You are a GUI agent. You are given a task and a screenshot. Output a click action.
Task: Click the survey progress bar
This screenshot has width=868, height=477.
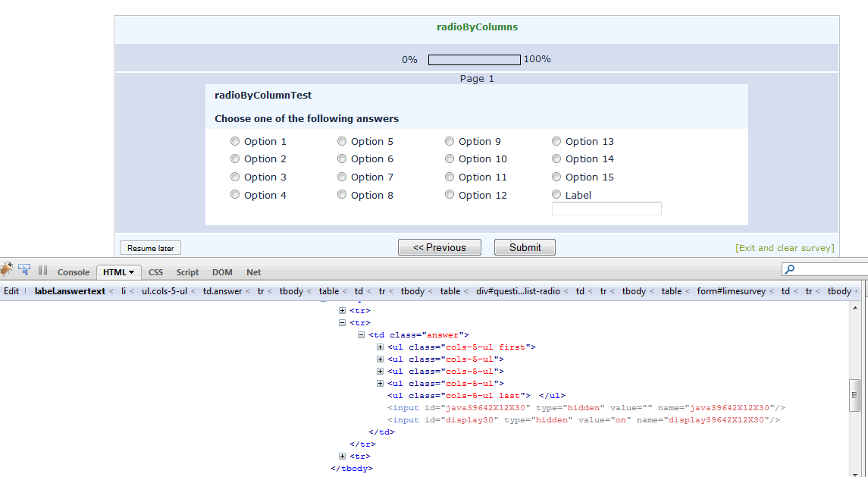474,60
